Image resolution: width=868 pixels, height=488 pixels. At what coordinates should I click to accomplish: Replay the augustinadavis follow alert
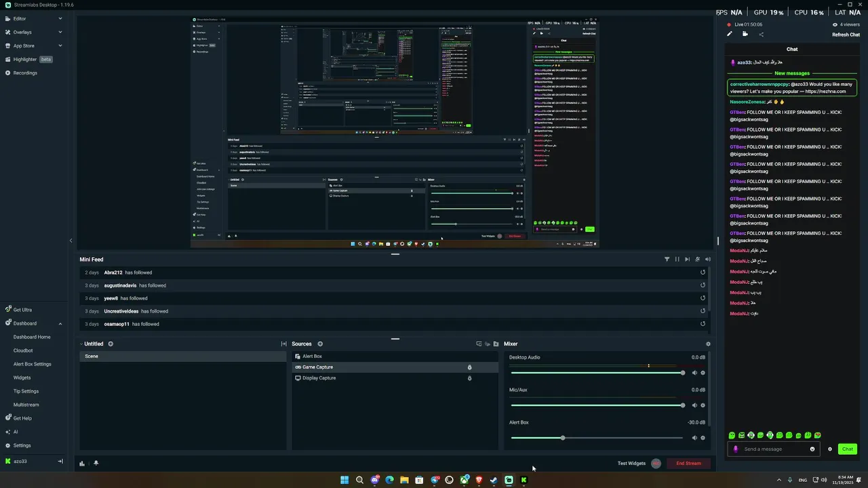[703, 285]
